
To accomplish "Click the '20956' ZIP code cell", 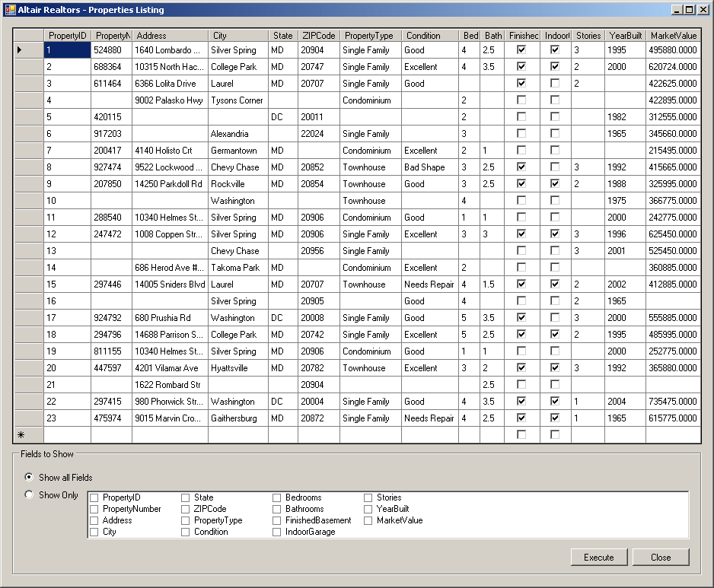I will [319, 251].
